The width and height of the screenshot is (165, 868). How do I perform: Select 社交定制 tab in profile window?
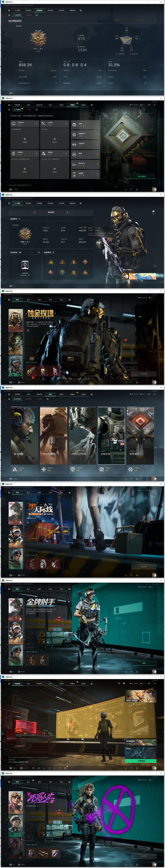(x=61, y=203)
